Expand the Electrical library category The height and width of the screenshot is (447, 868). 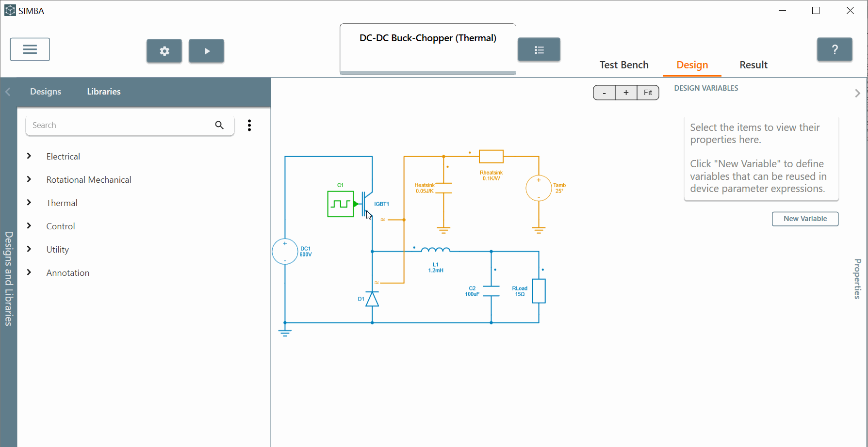29,156
